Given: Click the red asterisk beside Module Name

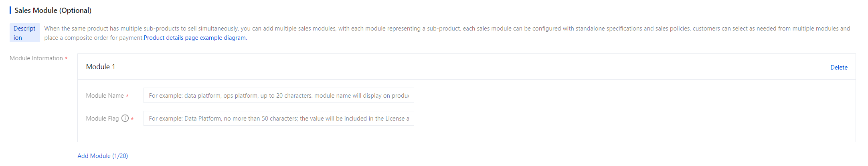Looking at the screenshot, I should click(127, 96).
